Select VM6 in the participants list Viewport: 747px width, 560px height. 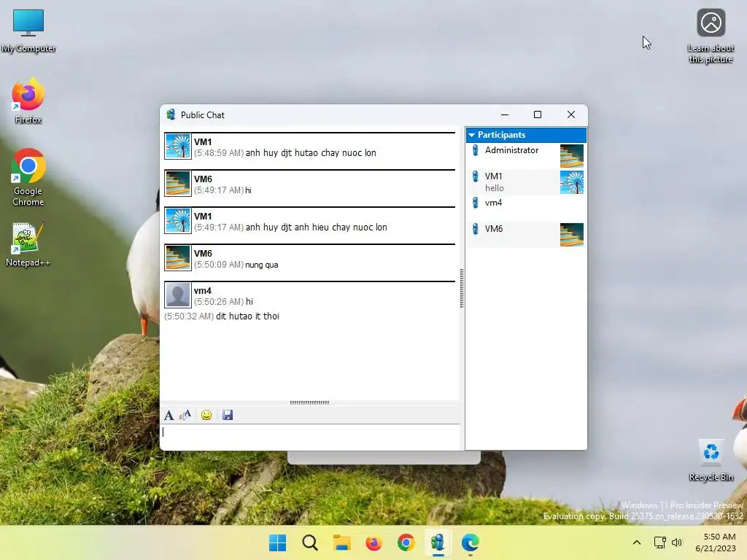pos(526,234)
